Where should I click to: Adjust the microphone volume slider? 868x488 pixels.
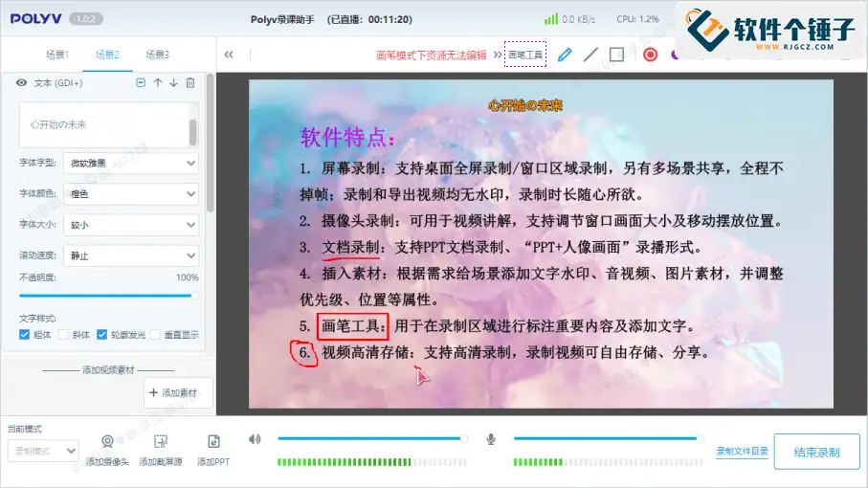pos(609,439)
